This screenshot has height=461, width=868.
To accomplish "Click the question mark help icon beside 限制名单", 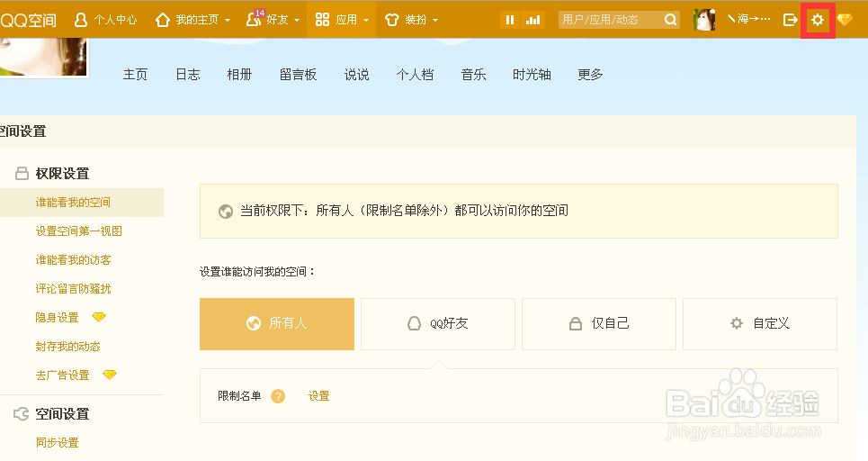I will click(278, 396).
